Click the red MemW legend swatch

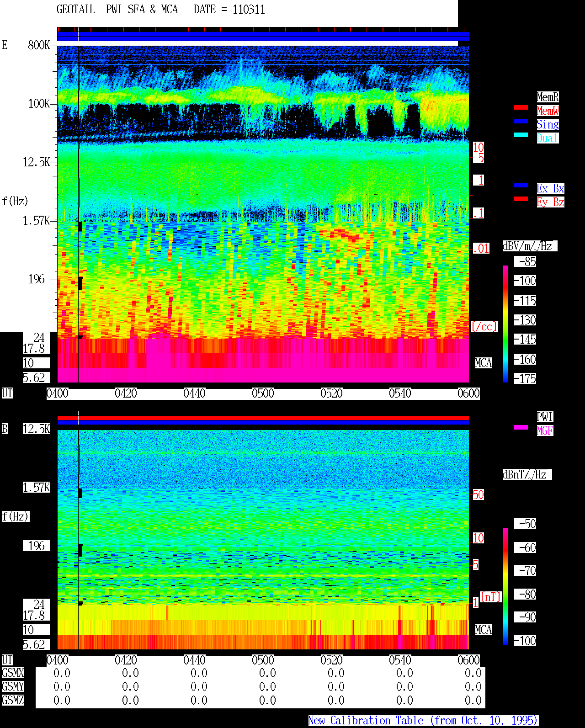click(521, 107)
